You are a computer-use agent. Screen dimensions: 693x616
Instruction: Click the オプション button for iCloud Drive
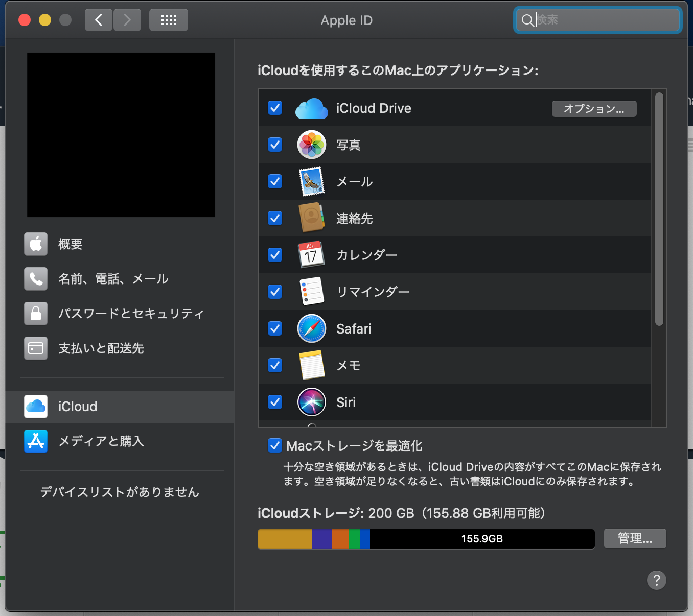pos(594,108)
